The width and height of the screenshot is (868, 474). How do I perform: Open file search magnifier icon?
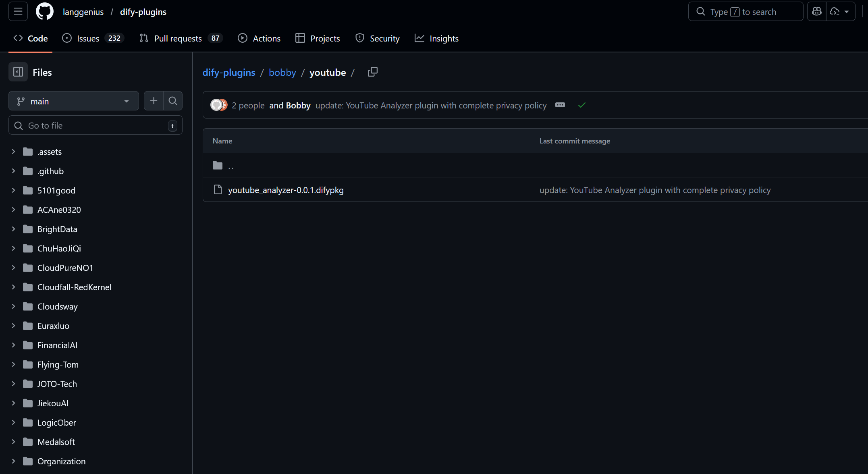pyautogui.click(x=173, y=101)
